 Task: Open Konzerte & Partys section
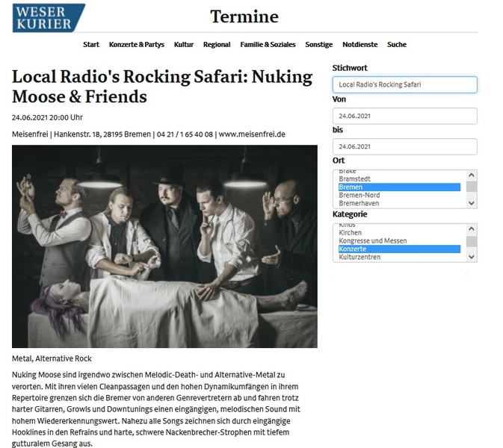137,45
